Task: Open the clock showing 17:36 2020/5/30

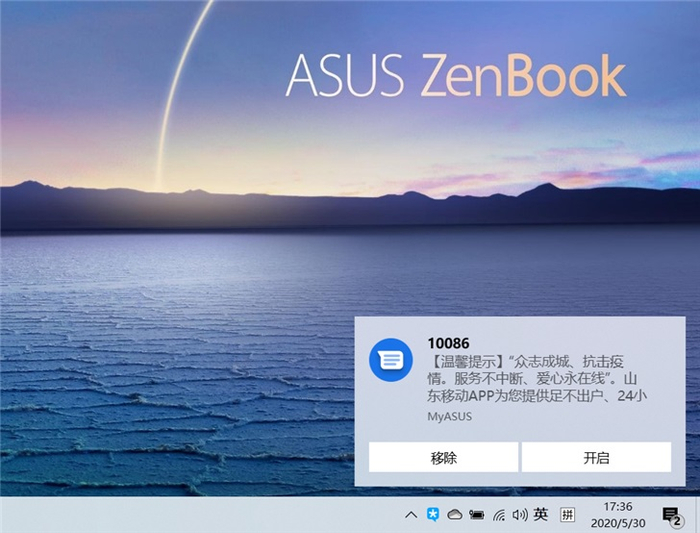Action: pos(618,515)
